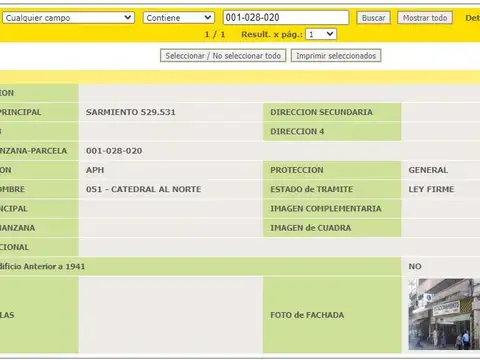Click the LEY FIRME status value

431,189
